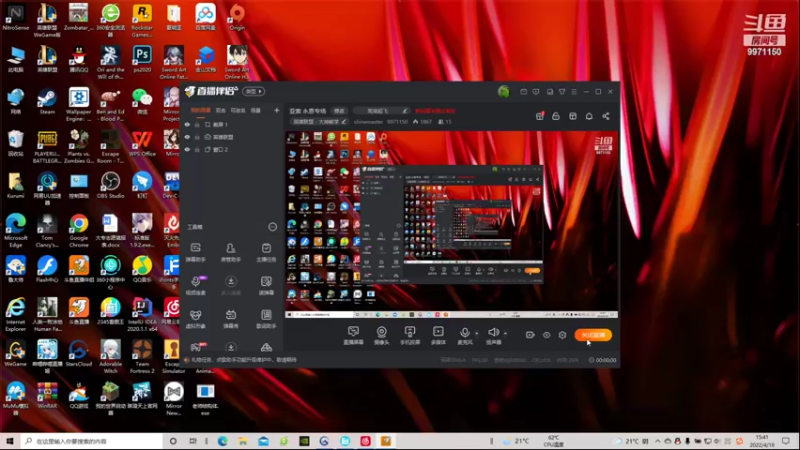Image resolution: width=800 pixels, height=450 pixels.
Task: Click the 修改 button beside the room name
Action: pyautogui.click(x=339, y=111)
